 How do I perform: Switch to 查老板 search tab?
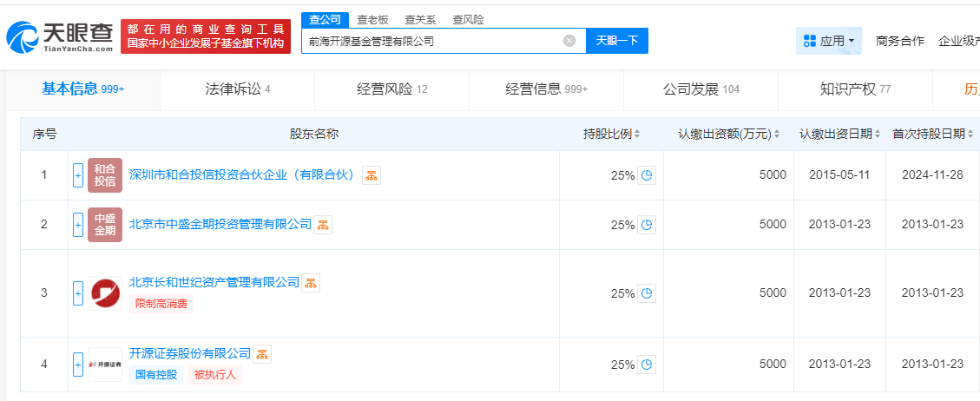[x=372, y=20]
